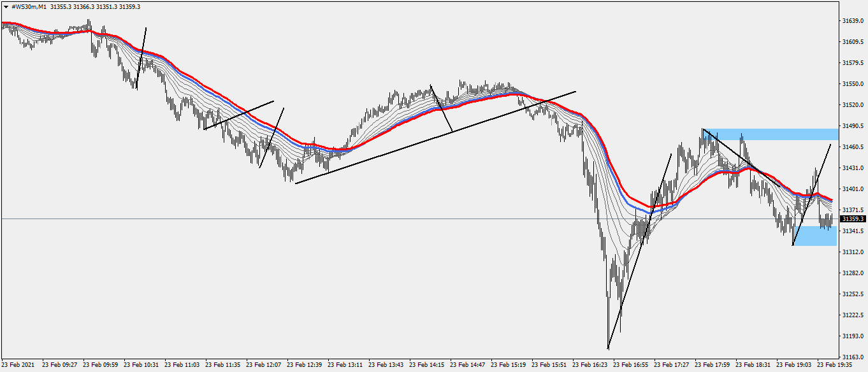
Task: Click the 31222.5 price axis label
Action: [853, 315]
